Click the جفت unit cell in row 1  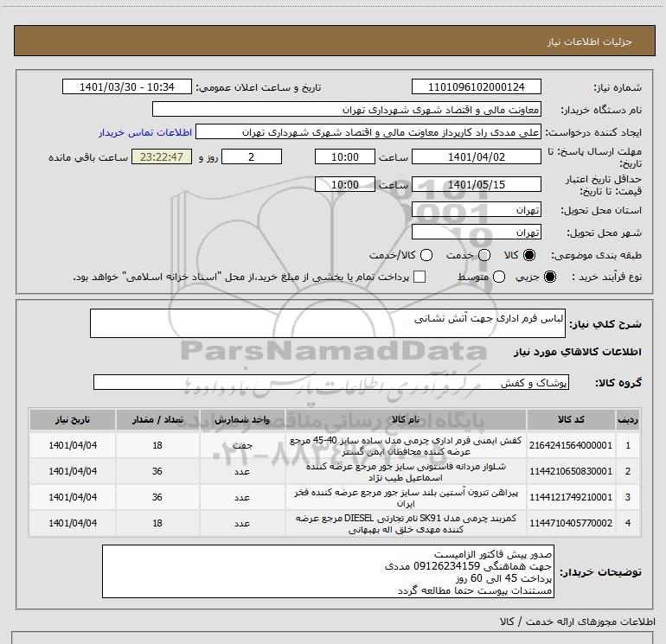242,445
